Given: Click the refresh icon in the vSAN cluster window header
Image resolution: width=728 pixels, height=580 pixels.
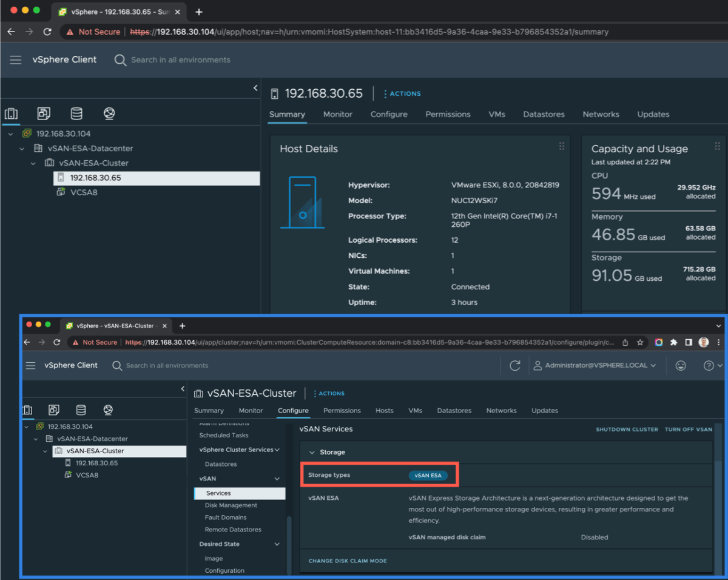Looking at the screenshot, I should pos(515,365).
